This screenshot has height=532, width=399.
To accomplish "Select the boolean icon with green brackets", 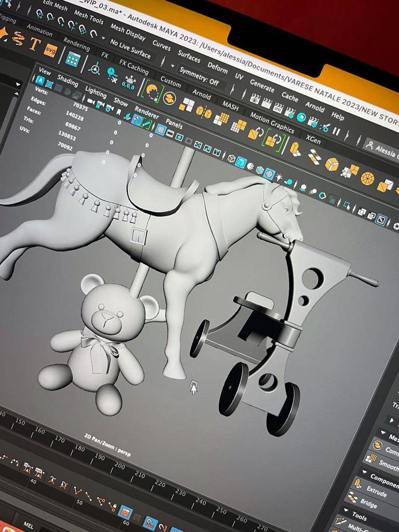I will [152, 90].
